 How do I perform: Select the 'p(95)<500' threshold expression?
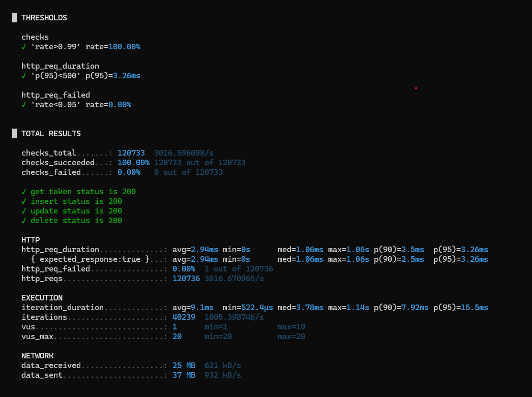(x=55, y=76)
